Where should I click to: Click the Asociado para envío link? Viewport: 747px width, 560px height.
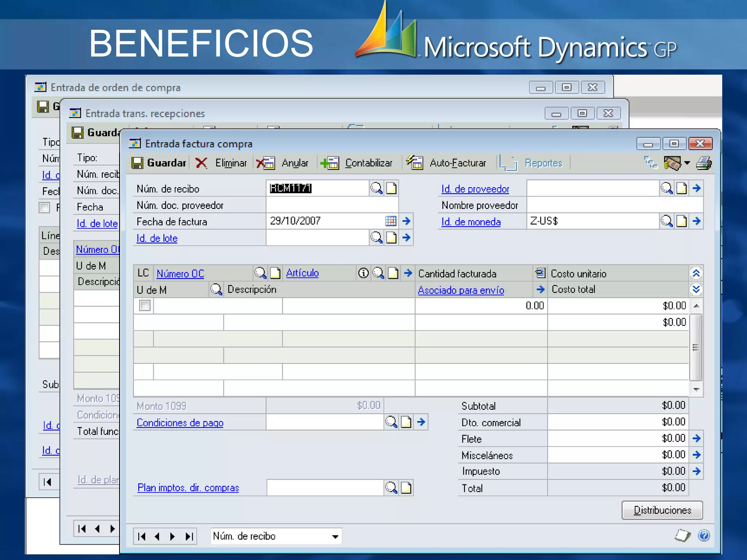pos(461,290)
